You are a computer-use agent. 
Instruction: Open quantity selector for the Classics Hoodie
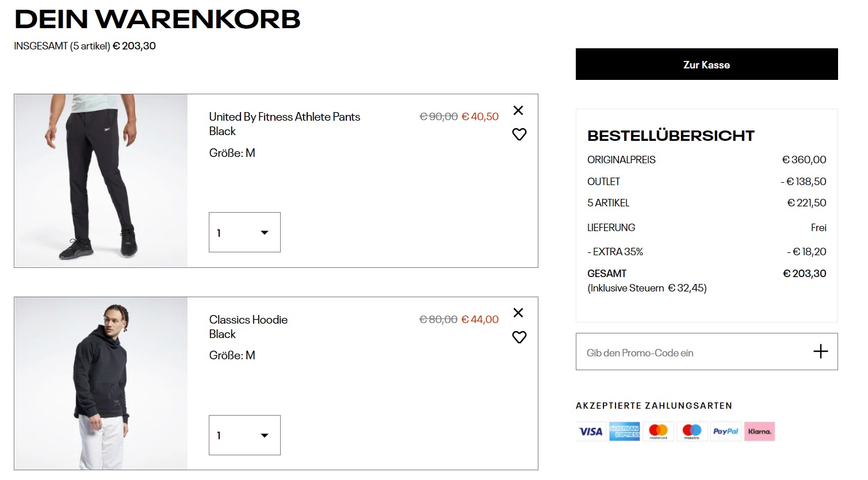point(244,435)
